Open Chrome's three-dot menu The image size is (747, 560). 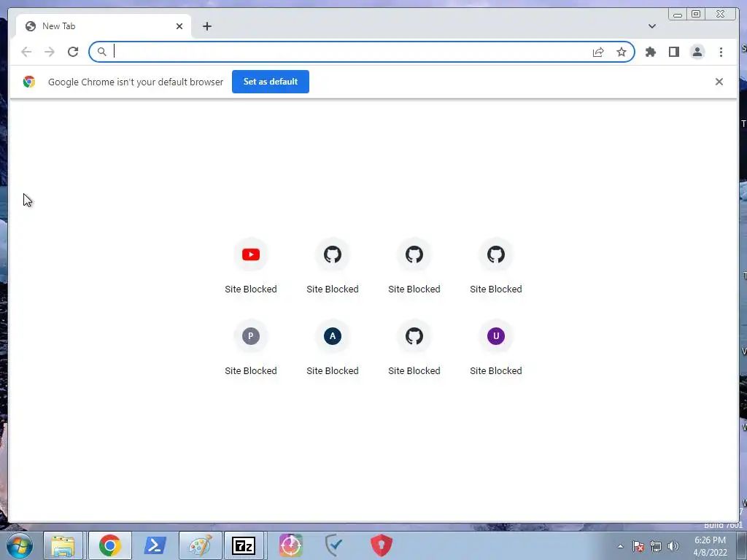(x=721, y=52)
